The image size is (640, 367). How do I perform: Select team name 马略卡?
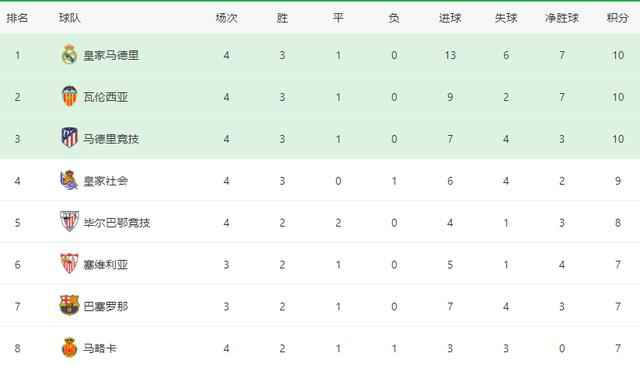click(100, 348)
